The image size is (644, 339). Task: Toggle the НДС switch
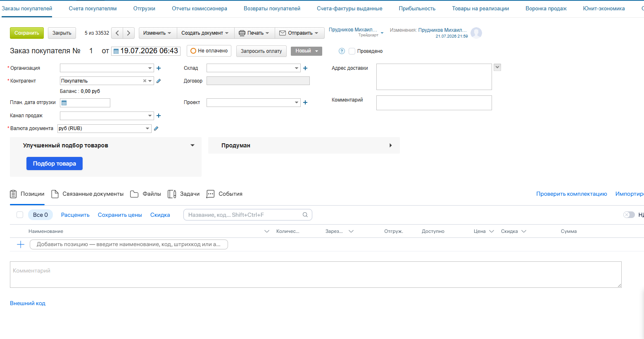point(629,215)
